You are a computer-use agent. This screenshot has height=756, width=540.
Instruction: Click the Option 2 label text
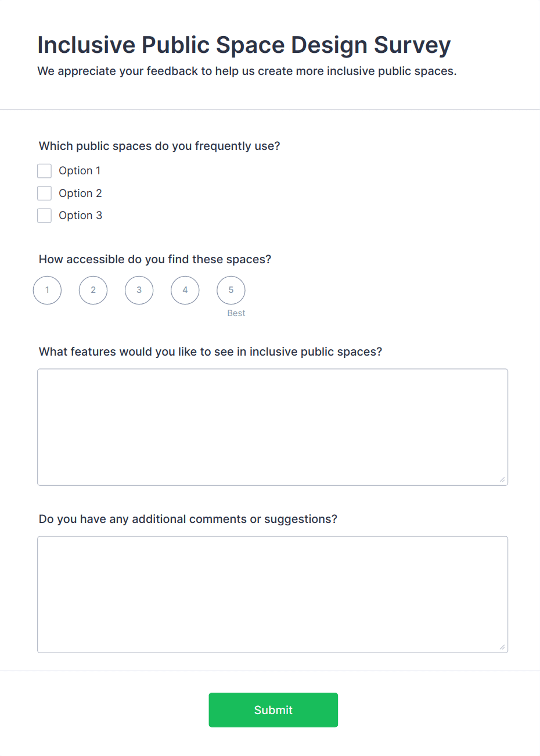(x=80, y=193)
